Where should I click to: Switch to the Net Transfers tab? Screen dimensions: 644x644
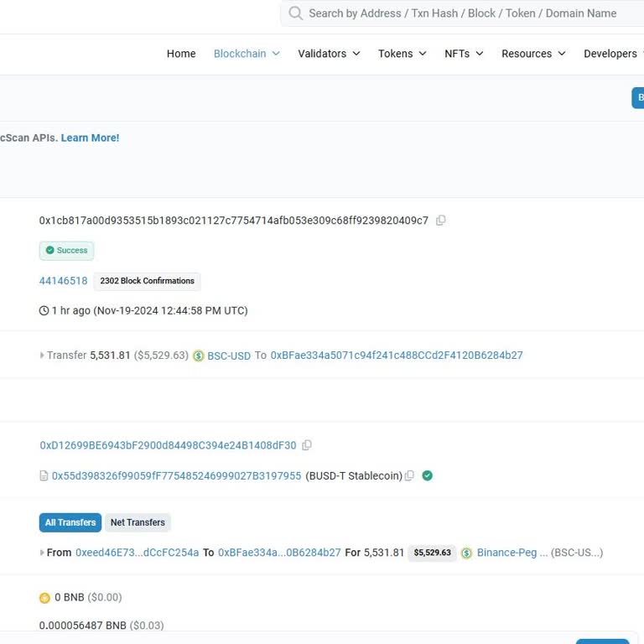pos(138,522)
